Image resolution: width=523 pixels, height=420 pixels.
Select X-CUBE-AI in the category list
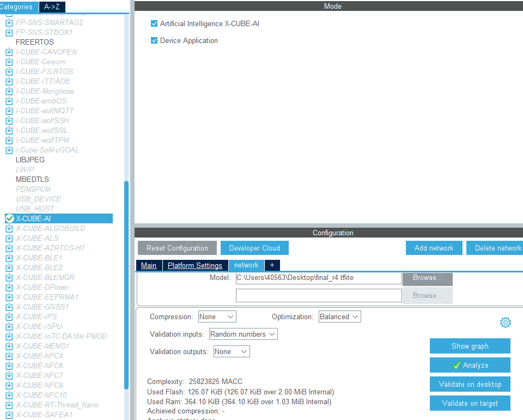click(x=59, y=218)
